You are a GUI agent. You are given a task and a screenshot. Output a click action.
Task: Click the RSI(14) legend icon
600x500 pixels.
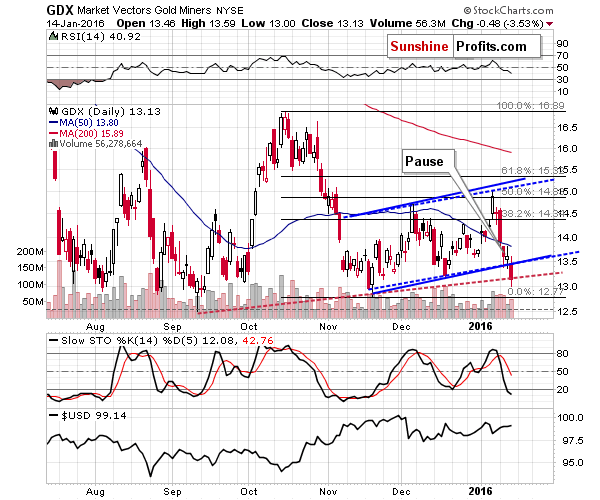click(x=53, y=37)
